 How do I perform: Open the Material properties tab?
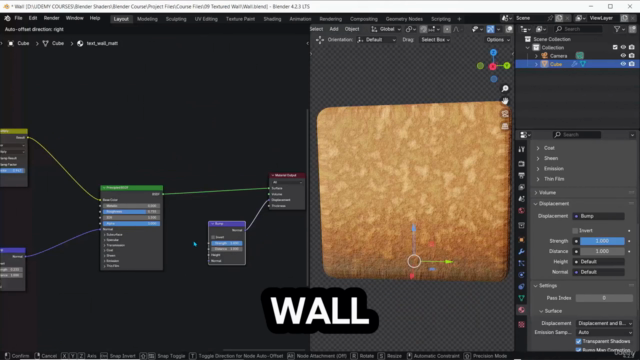click(521, 310)
